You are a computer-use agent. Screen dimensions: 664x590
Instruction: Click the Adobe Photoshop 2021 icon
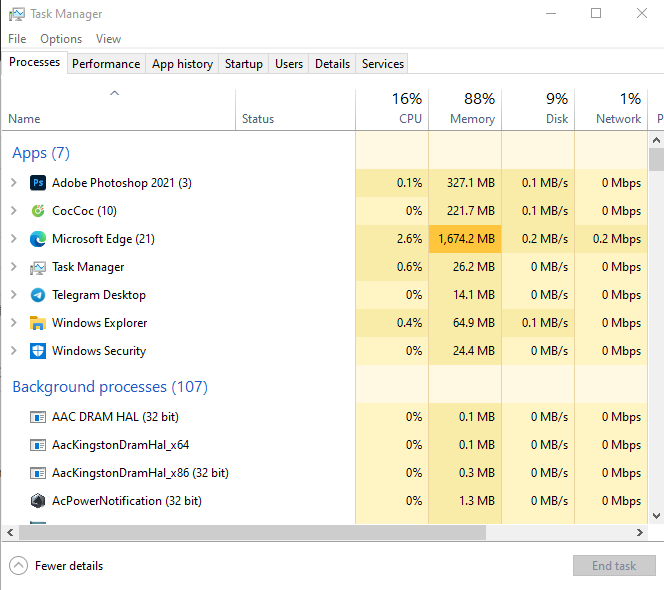point(38,183)
